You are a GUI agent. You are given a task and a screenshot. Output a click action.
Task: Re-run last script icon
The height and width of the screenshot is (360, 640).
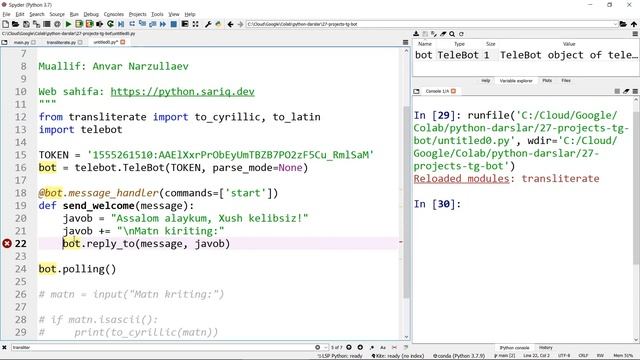(110, 24)
